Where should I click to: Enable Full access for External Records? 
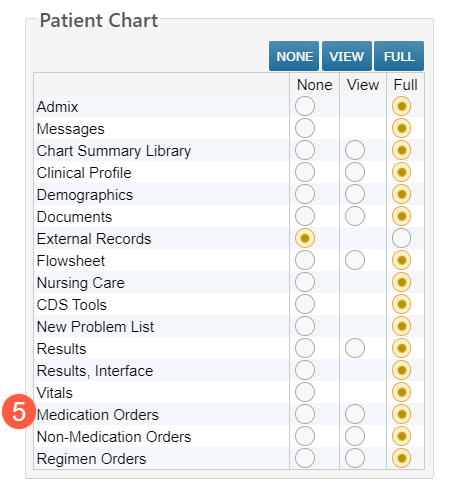pyautogui.click(x=401, y=238)
